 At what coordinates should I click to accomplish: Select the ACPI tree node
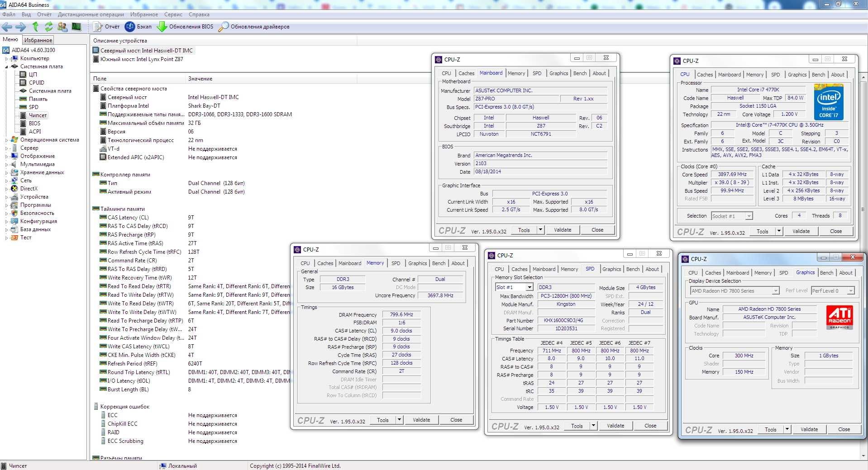pyautogui.click(x=35, y=132)
